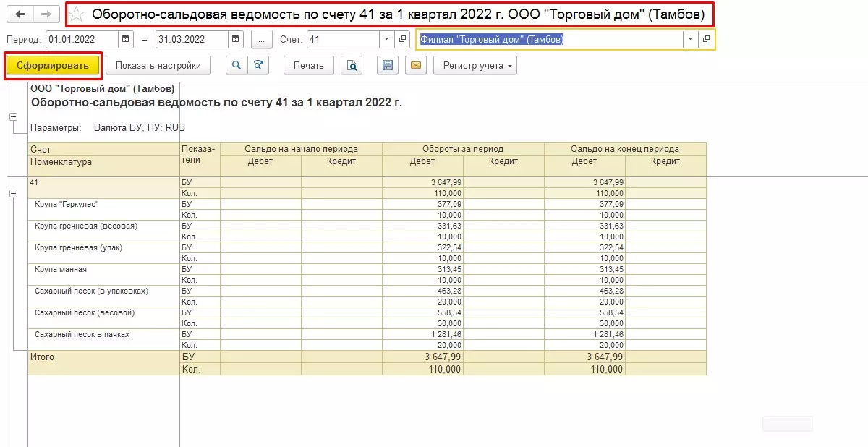Click the Сальдо на начало периода header
This screenshot has height=447, width=868.
pos(301,149)
